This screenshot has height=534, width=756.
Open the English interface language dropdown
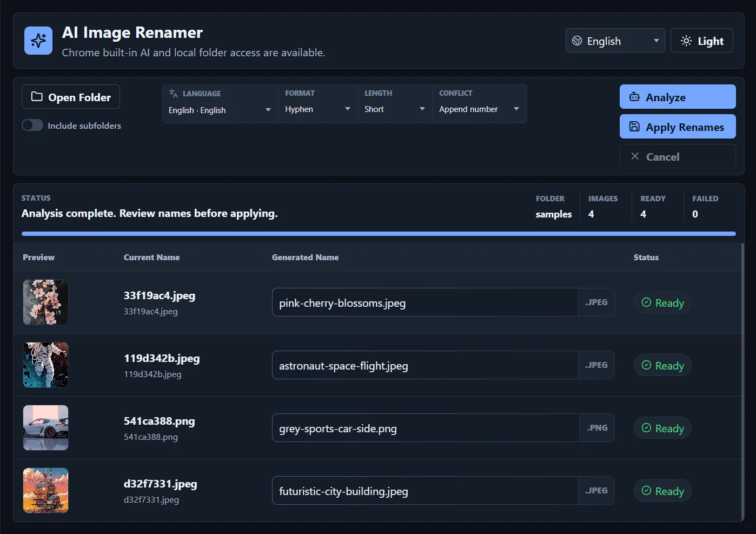click(615, 41)
